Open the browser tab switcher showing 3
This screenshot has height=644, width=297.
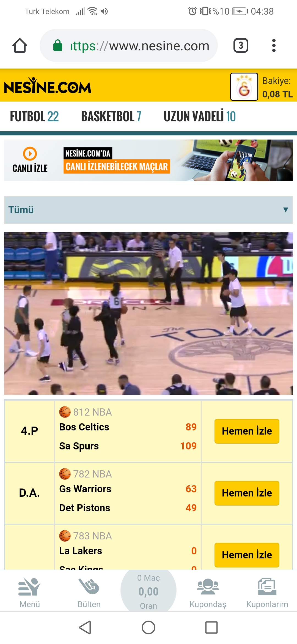(241, 45)
